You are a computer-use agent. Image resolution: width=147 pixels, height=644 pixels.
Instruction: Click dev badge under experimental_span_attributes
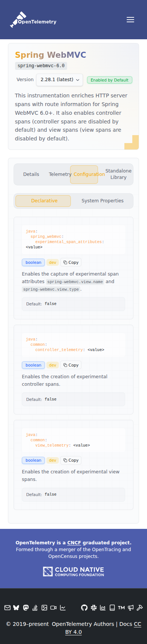[53, 262]
